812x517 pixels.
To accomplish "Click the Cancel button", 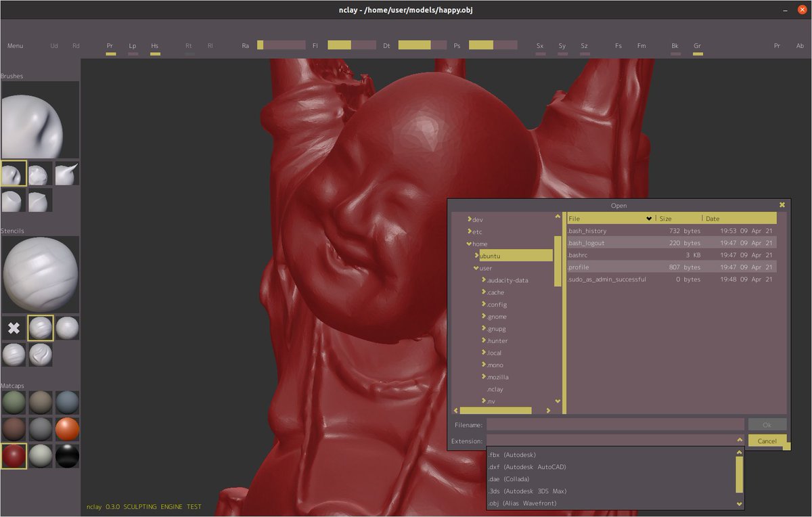I will (x=767, y=441).
